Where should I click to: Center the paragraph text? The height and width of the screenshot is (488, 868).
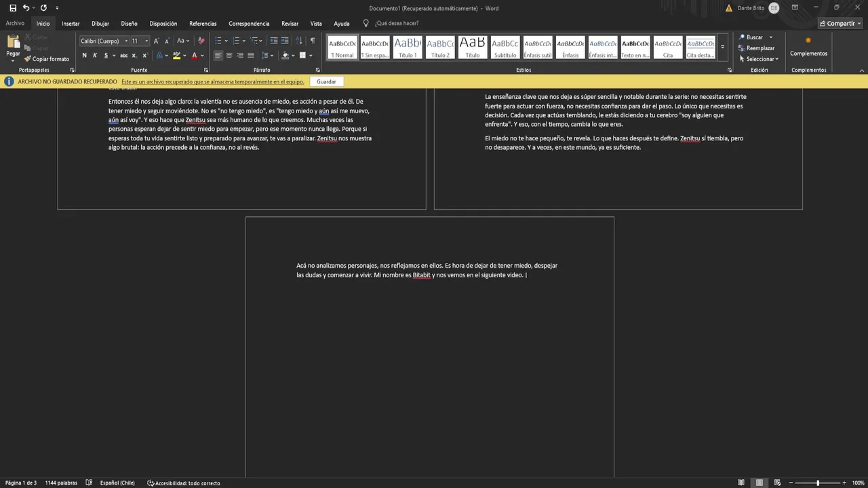(x=229, y=56)
